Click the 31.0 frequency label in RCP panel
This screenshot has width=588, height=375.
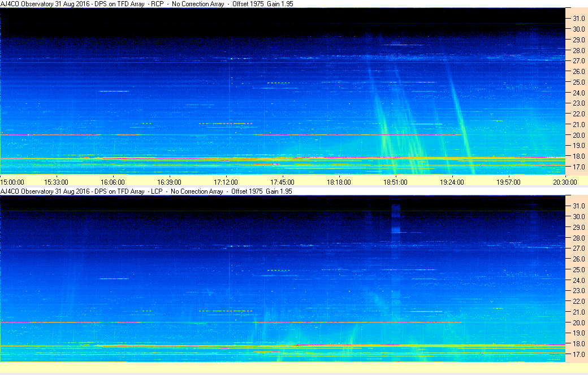(x=578, y=19)
